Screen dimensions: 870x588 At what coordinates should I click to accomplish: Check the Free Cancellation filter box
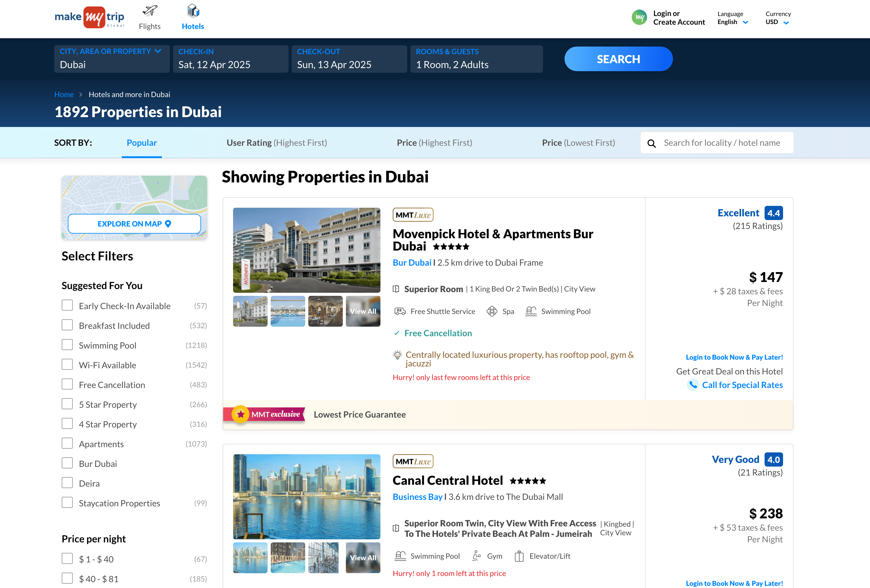tap(68, 384)
